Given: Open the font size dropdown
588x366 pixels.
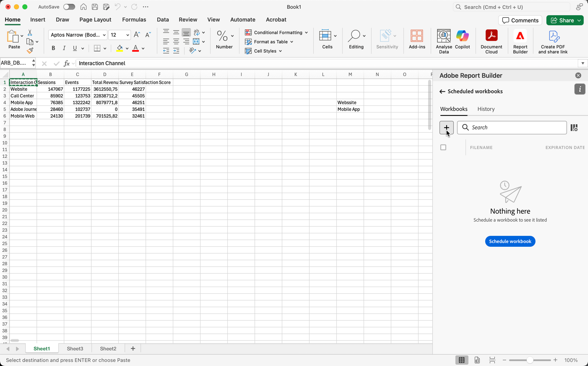Looking at the screenshot, I should pos(127,35).
